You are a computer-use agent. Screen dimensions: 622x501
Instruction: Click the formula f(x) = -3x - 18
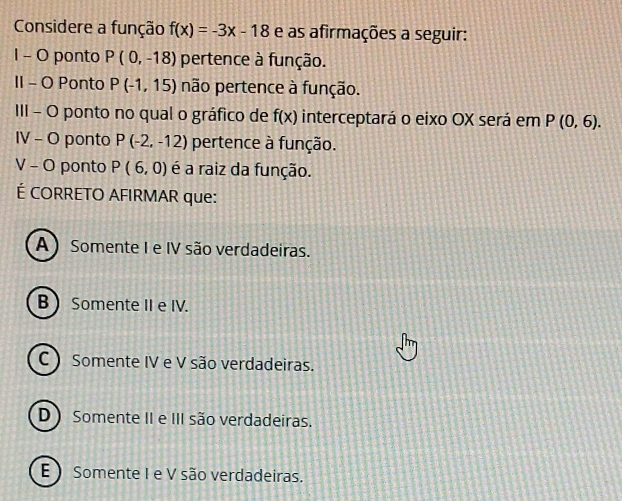coord(219,31)
